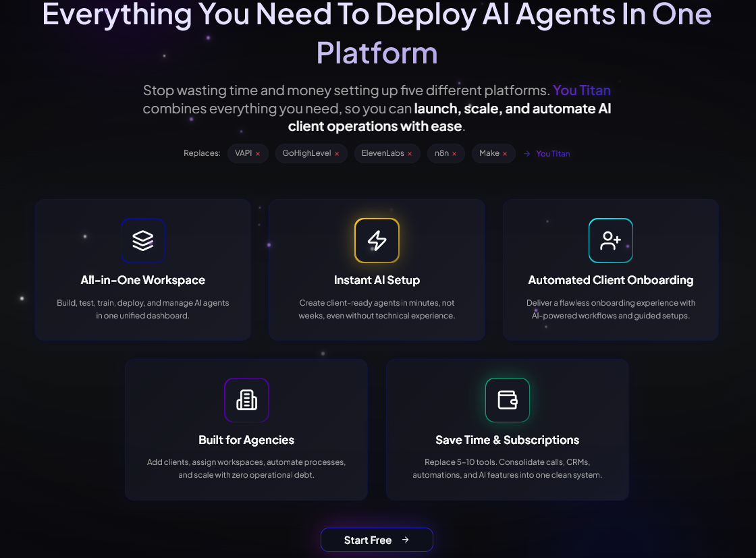
Task: Remove ElevenLabs using its × mark
Action: [410, 153]
